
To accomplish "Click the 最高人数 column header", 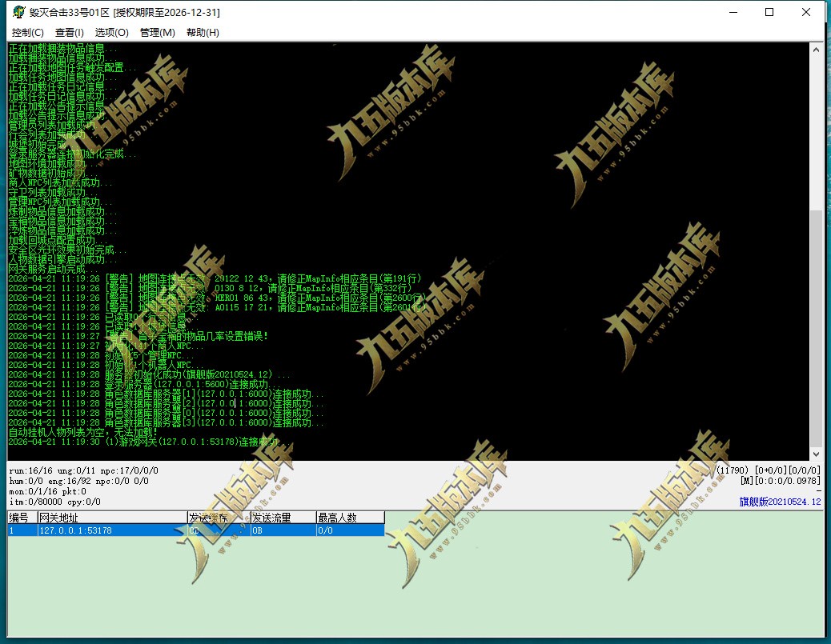I will [x=351, y=518].
